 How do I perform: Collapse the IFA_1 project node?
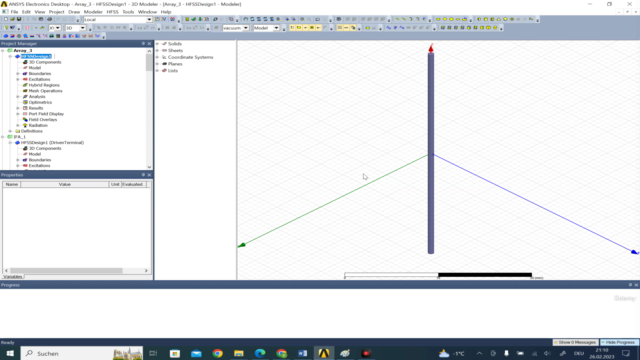[3, 137]
